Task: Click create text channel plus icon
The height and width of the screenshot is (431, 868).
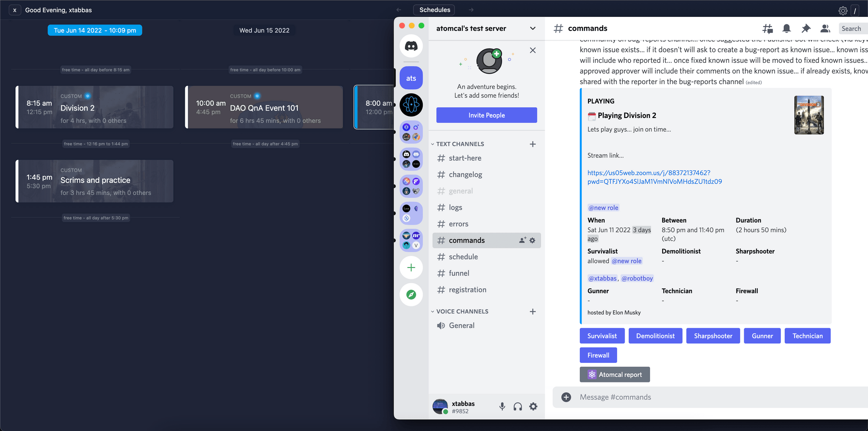Action: (x=533, y=144)
